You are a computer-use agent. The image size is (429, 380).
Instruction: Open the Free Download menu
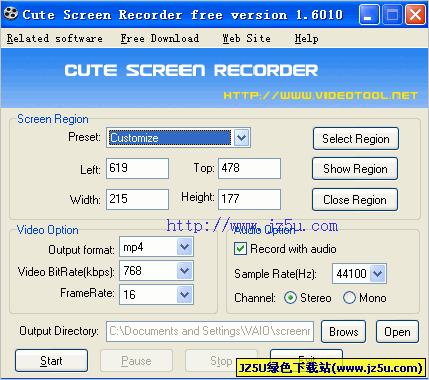pos(160,38)
